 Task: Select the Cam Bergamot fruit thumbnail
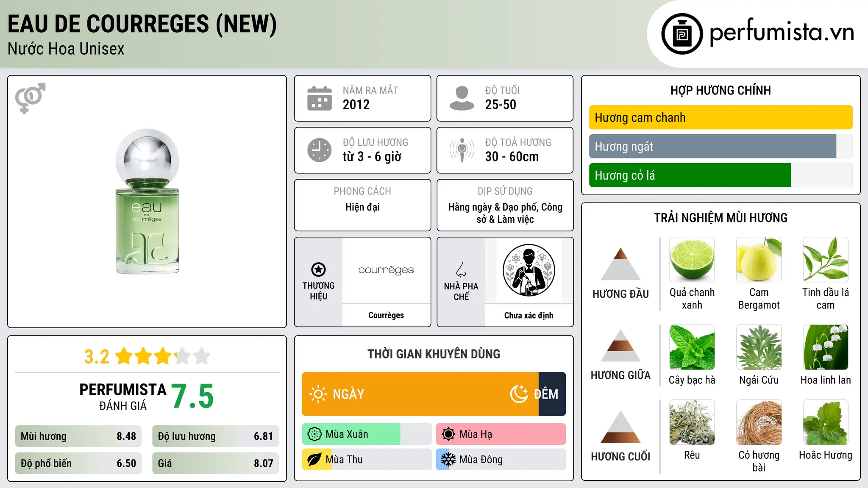759,260
